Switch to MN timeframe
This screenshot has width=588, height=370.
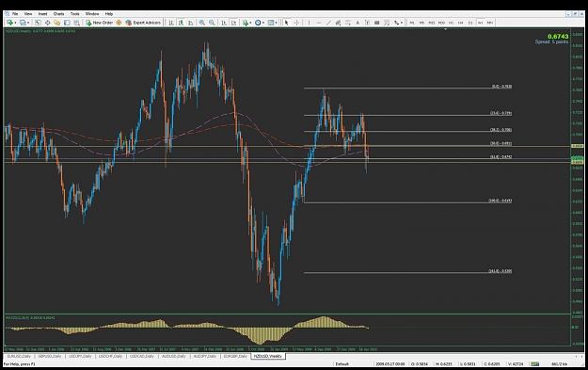coord(490,23)
